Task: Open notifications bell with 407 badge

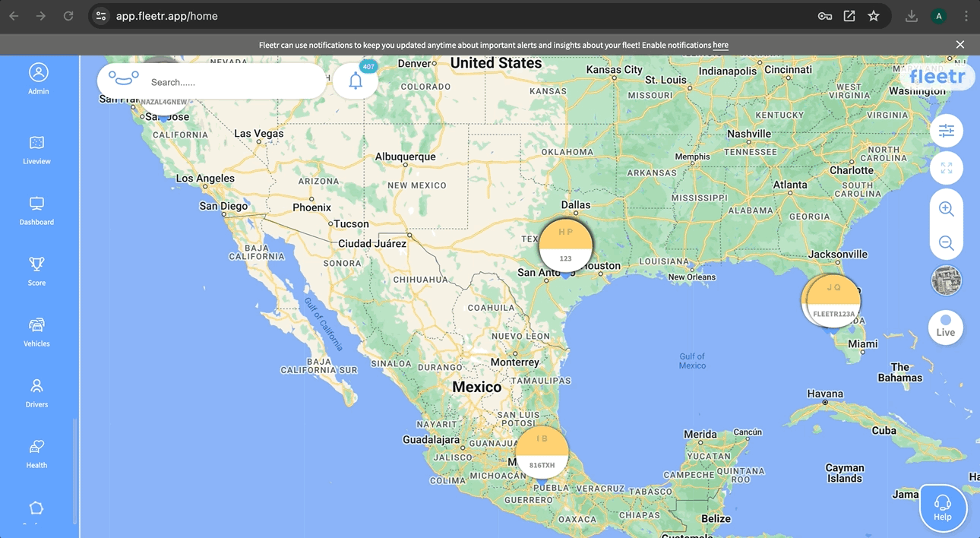Action: coord(356,81)
